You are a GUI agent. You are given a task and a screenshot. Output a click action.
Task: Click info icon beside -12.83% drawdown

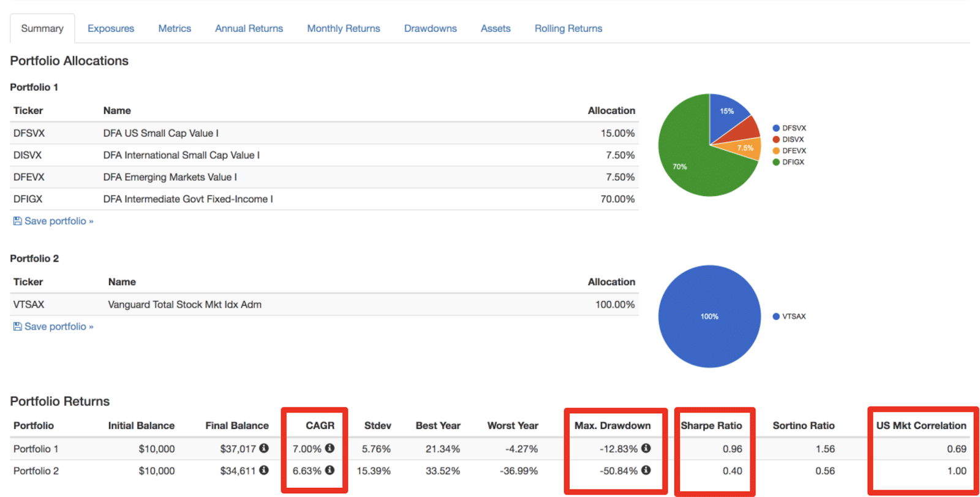[x=646, y=448]
